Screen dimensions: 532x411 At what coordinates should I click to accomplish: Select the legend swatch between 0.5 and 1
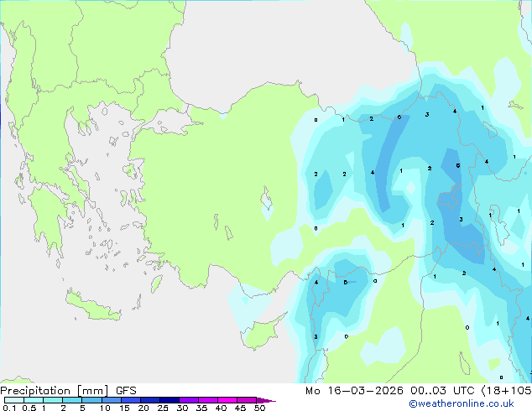coord(34,400)
